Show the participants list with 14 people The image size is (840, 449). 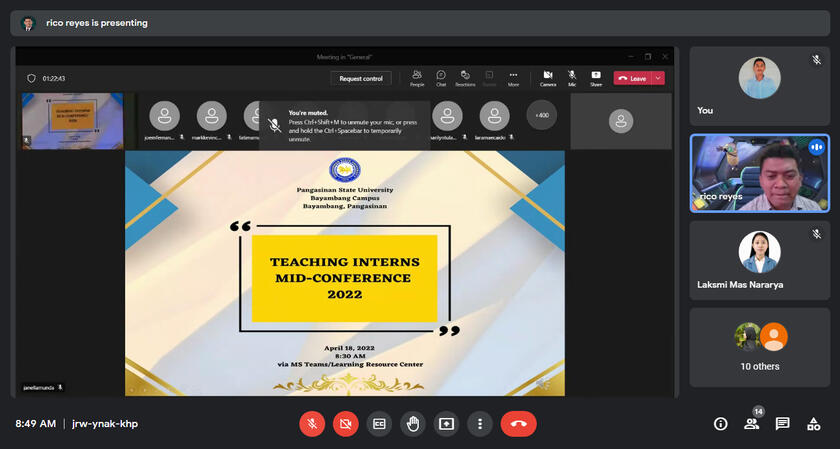(752, 424)
